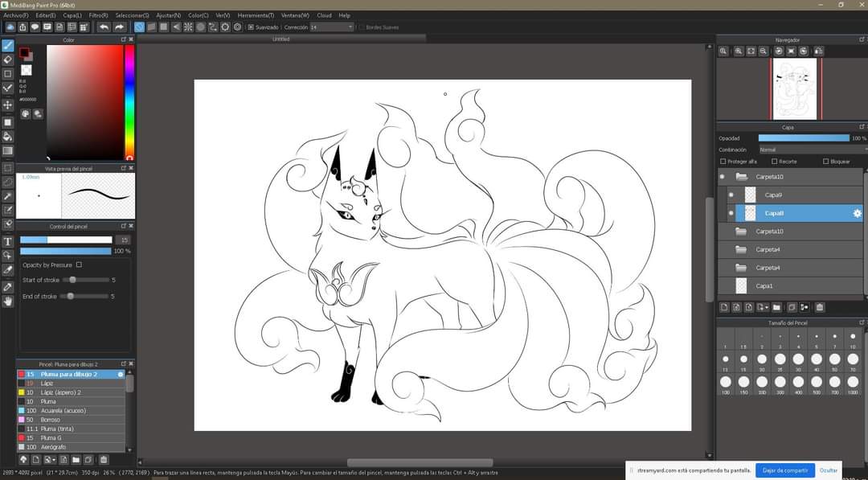This screenshot has height=480, width=868.
Task: Zoom in using the Navigator magnifier plus
Action: click(739, 51)
